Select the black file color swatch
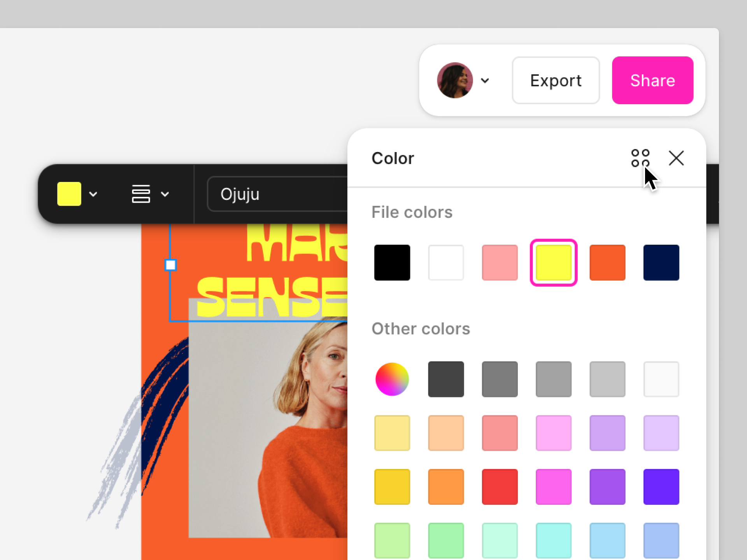The height and width of the screenshot is (560, 747). pos(392,262)
